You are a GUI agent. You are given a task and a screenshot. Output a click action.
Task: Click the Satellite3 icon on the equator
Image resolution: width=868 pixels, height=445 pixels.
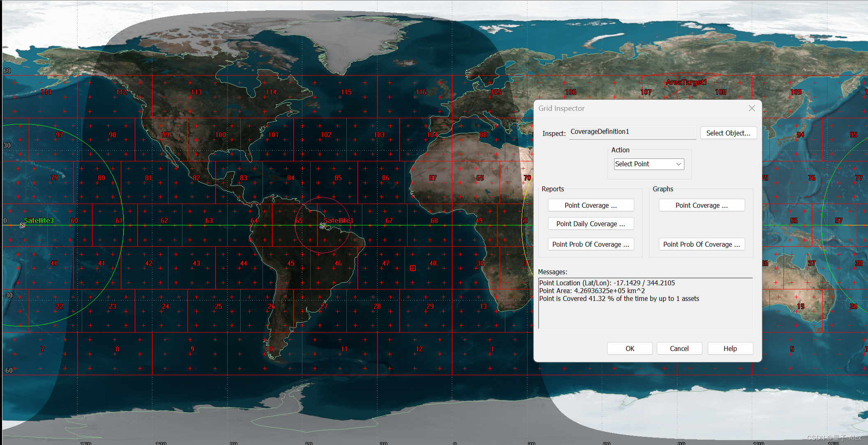point(23,225)
